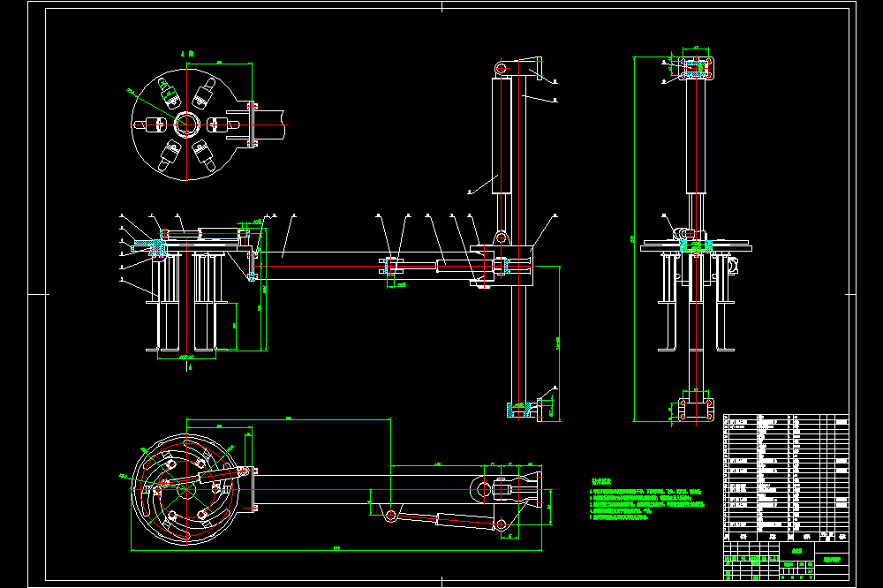
Task: Select the top-left circular disc plan view
Action: point(185,125)
